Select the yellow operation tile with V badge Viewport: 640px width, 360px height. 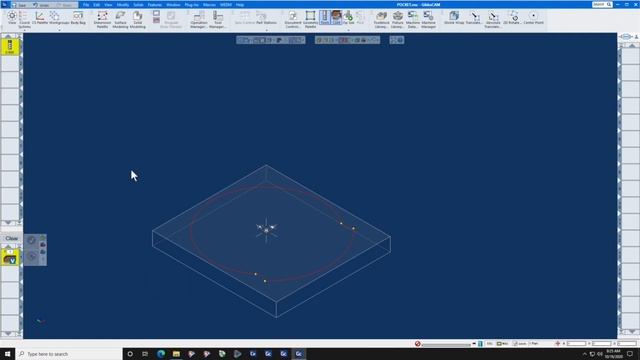pos(10,258)
